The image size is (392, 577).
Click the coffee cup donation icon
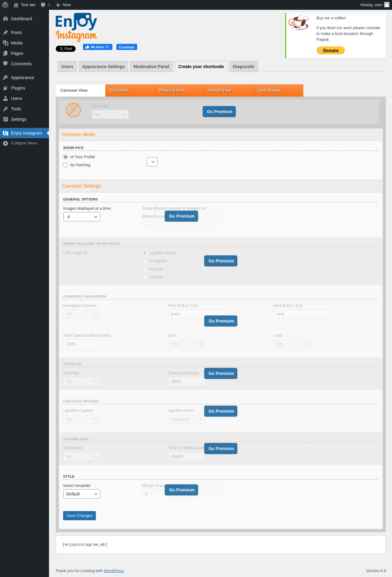pyautogui.click(x=299, y=22)
